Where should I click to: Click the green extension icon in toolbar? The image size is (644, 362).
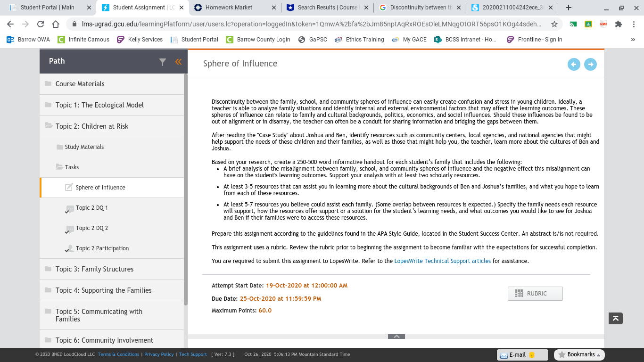point(573,24)
